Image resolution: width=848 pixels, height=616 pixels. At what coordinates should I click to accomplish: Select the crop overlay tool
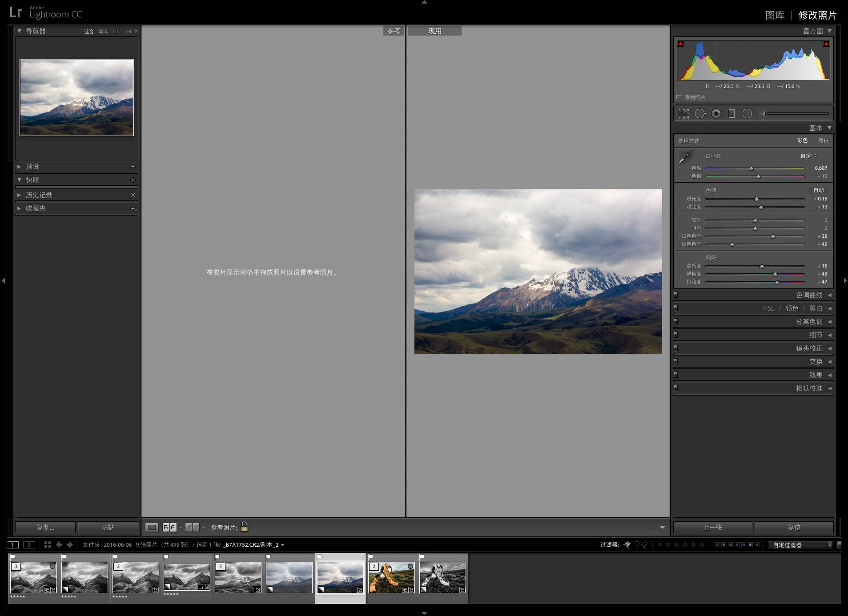point(683,114)
